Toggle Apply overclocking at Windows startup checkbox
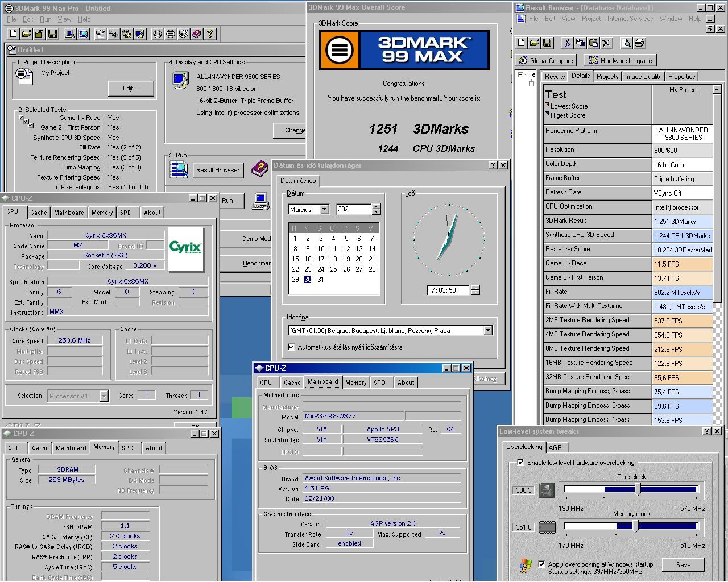Image resolution: width=728 pixels, height=582 pixels. point(541,564)
